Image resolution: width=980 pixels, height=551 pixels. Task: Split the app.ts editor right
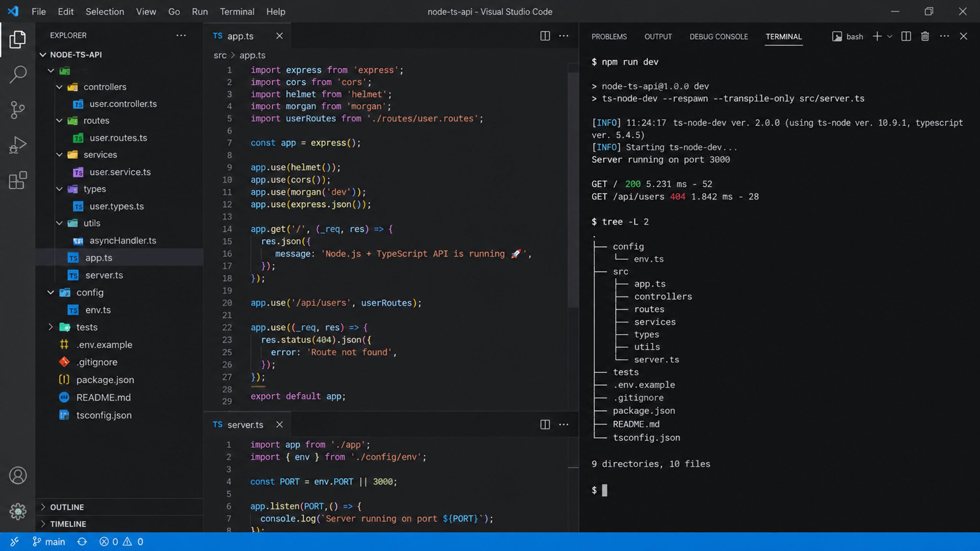click(545, 36)
